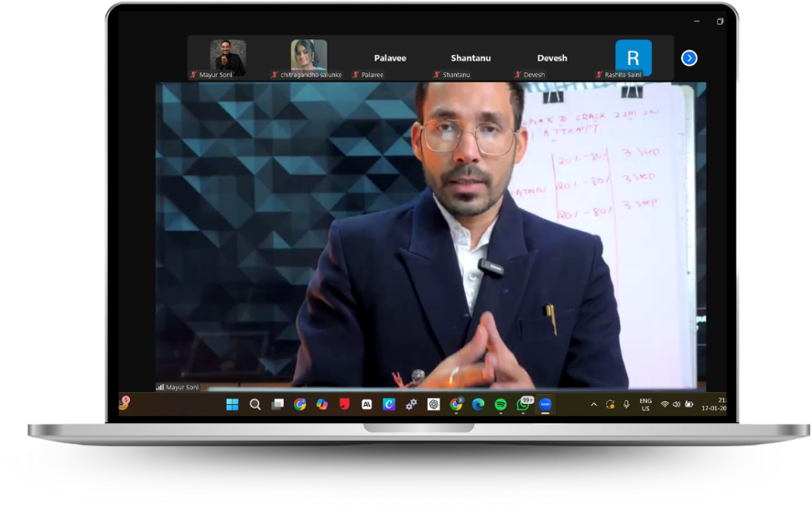Open WhatsApp with 99+ badge
The height and width of the screenshot is (513, 812).
coord(524,404)
